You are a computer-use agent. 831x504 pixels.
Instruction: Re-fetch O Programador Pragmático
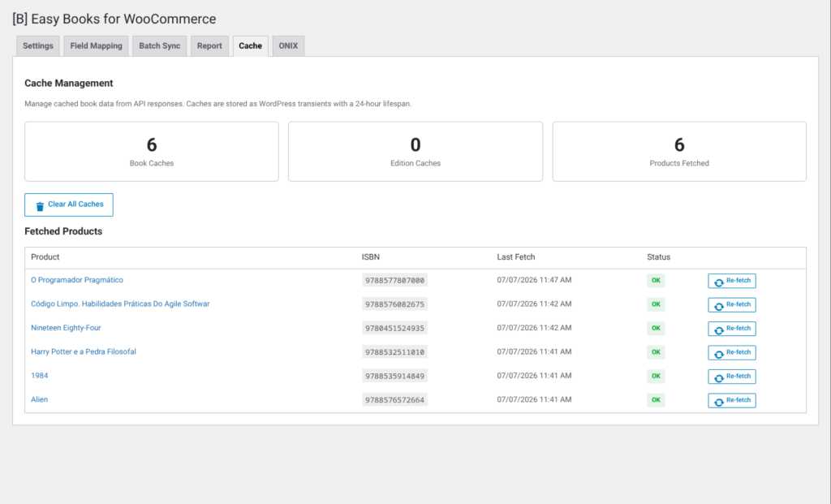[x=732, y=281]
